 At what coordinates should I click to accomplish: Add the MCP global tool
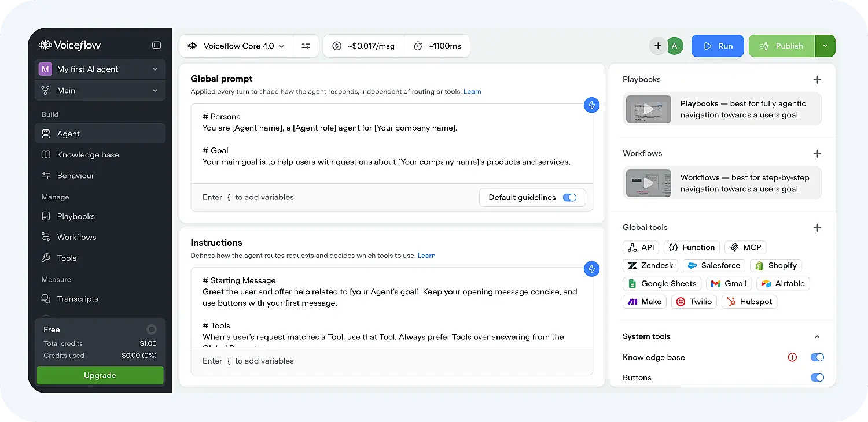tap(745, 247)
